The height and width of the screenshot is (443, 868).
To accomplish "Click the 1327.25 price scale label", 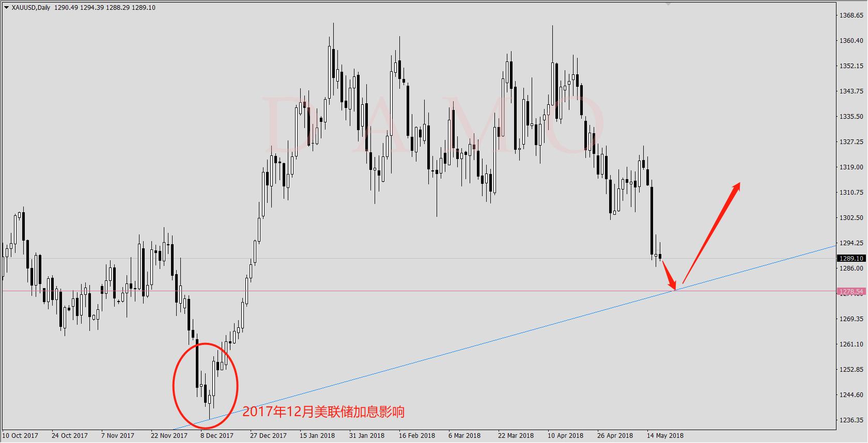I will (x=851, y=142).
